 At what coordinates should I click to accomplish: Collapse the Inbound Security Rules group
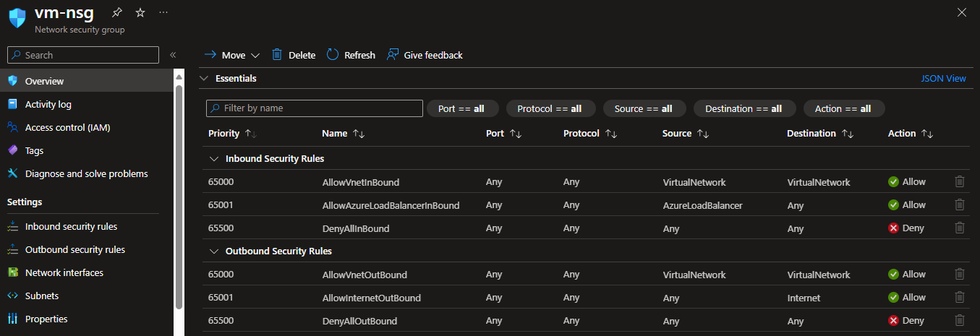coord(213,158)
